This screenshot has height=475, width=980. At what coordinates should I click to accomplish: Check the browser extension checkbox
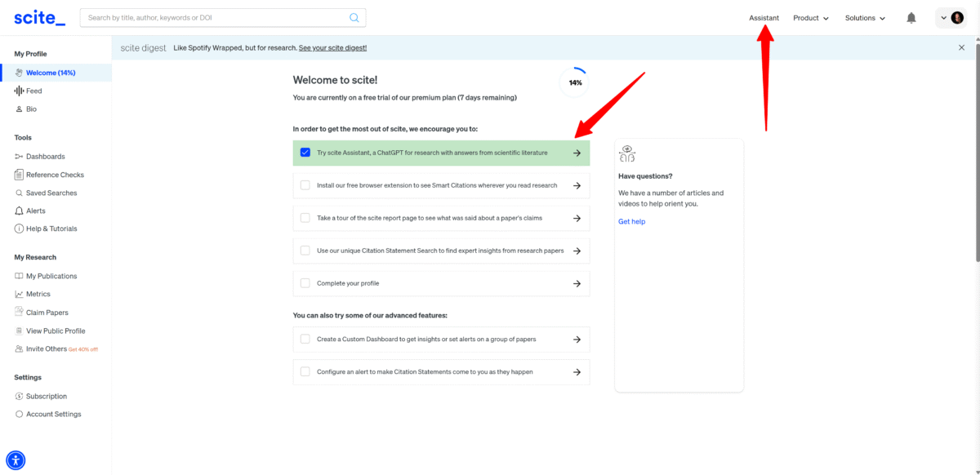[305, 185]
